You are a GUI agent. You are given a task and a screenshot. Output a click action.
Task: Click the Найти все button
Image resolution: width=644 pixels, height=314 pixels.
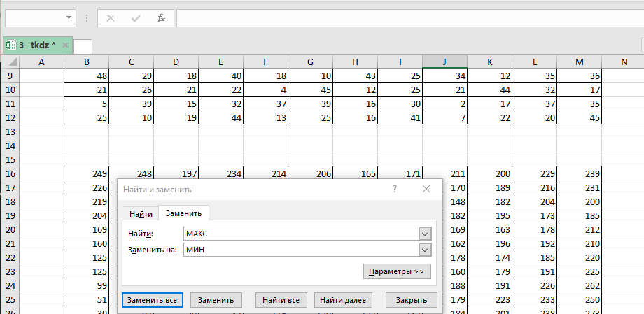[281, 300]
